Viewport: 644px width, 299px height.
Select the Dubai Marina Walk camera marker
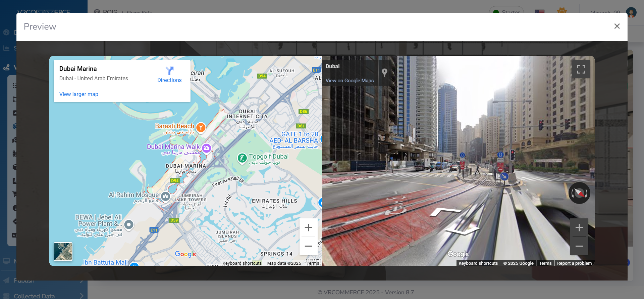click(207, 148)
